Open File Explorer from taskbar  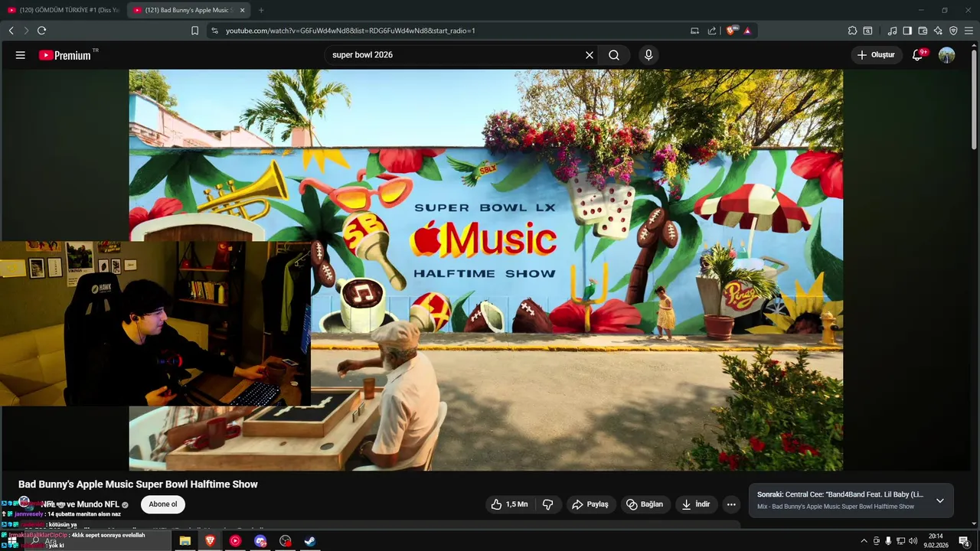[185, 541]
